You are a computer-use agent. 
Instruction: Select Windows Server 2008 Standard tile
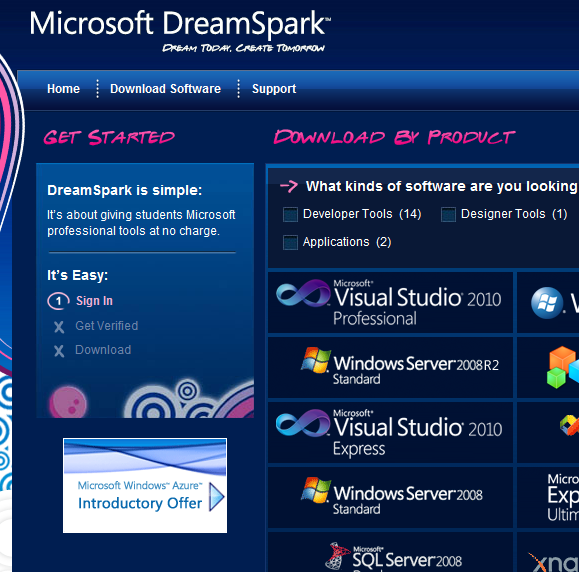pos(390,497)
